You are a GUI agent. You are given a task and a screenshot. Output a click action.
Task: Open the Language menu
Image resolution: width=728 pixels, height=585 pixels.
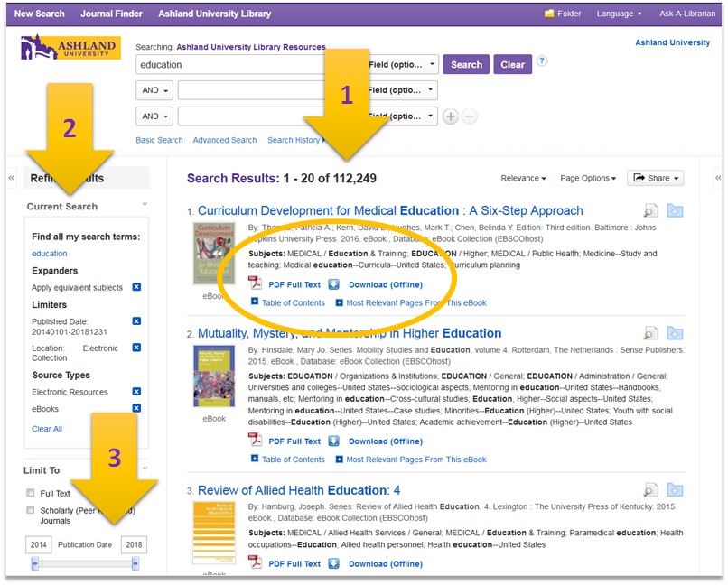[x=619, y=14]
